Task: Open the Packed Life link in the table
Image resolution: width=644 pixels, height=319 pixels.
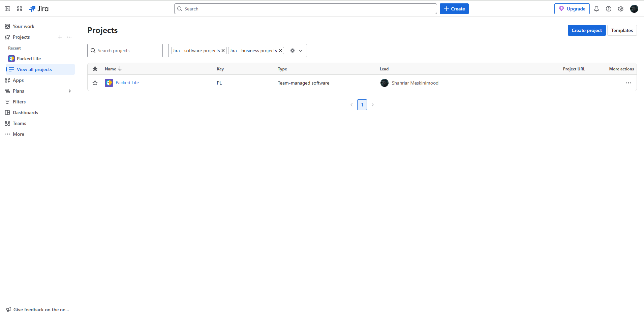Action: point(127,83)
